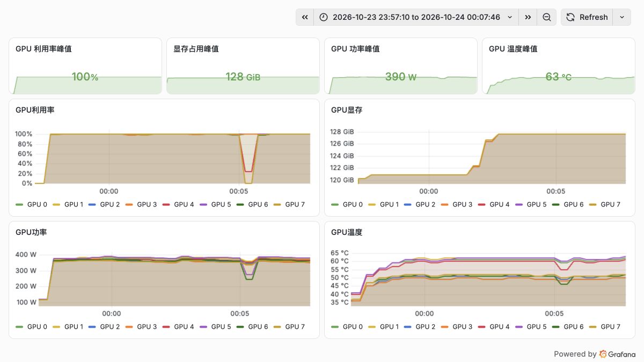
Task: Select the 128 GiB memory peak stat value
Action: (x=243, y=77)
